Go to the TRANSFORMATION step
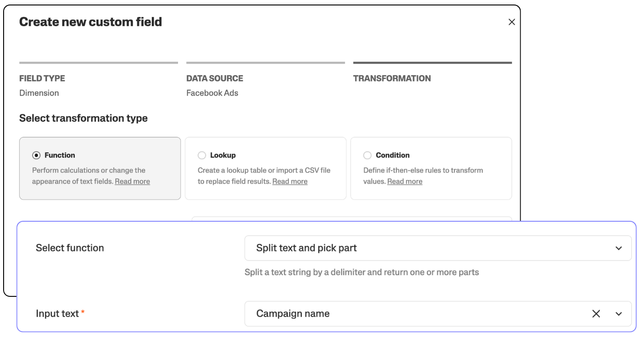 pyautogui.click(x=392, y=78)
